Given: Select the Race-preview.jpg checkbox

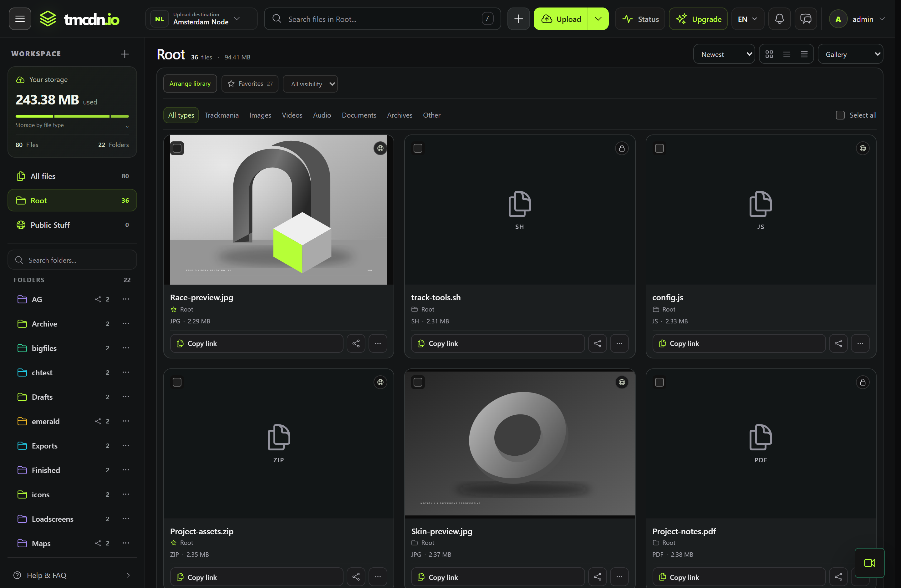Looking at the screenshot, I should [177, 148].
